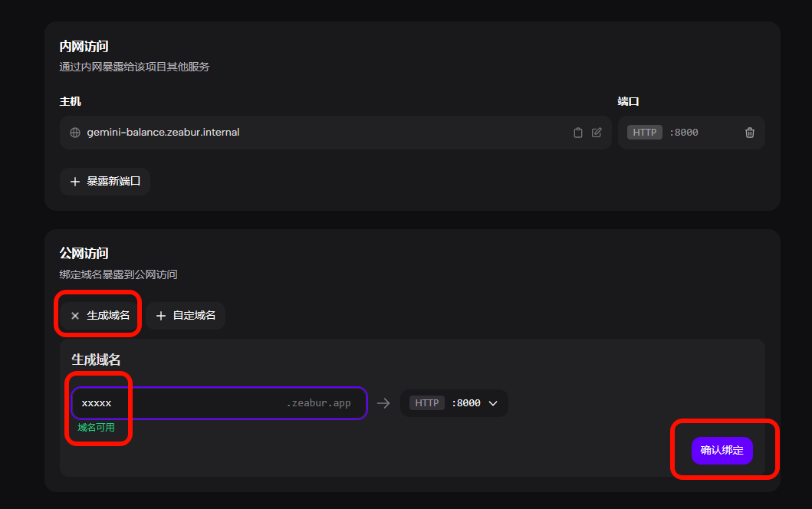Expand the HTTP :8000 port dropdown chevron
The width and height of the screenshot is (812, 509).
pyautogui.click(x=493, y=403)
